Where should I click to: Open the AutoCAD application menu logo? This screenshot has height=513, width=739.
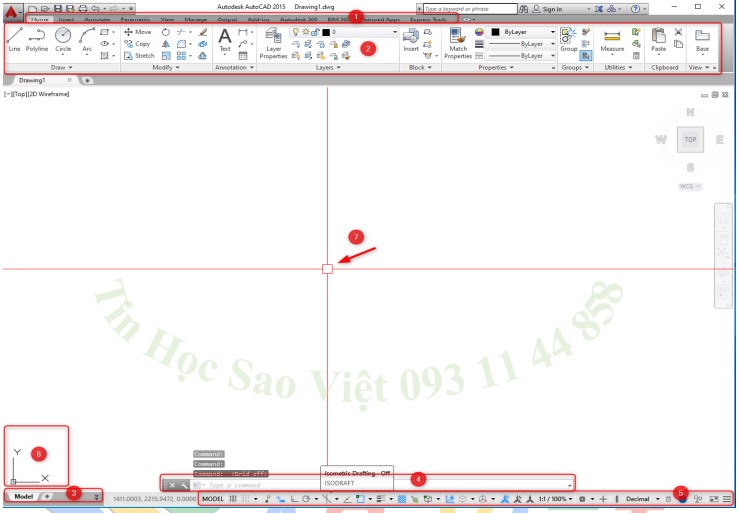tap(11, 12)
